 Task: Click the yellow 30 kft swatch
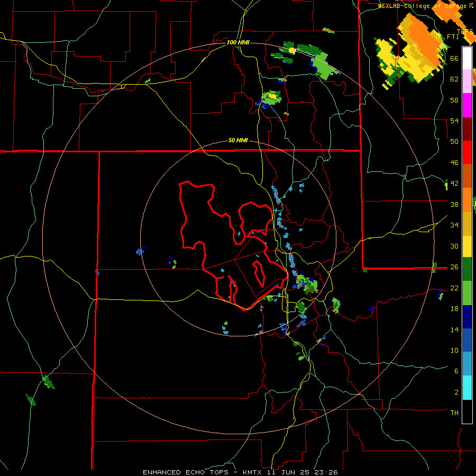coord(467,246)
